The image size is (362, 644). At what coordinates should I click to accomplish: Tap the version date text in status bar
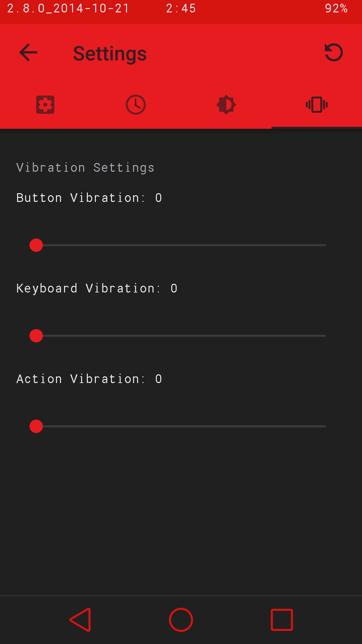[x=68, y=8]
